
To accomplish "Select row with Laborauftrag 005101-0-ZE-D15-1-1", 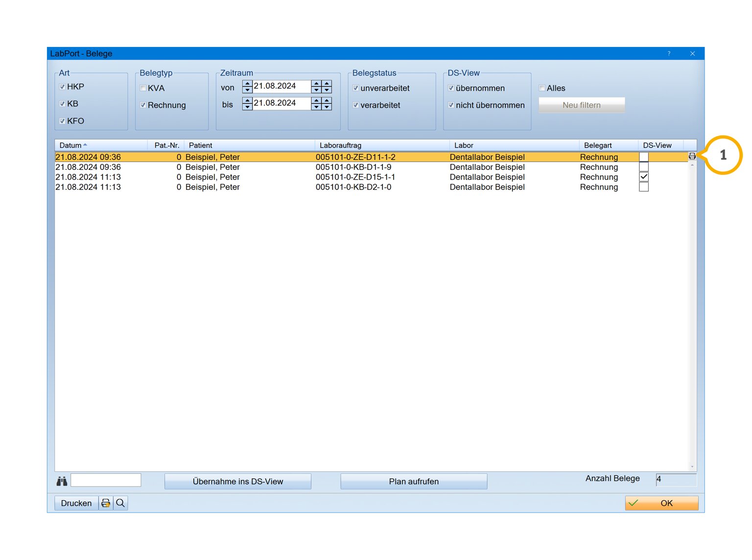I will point(371,177).
